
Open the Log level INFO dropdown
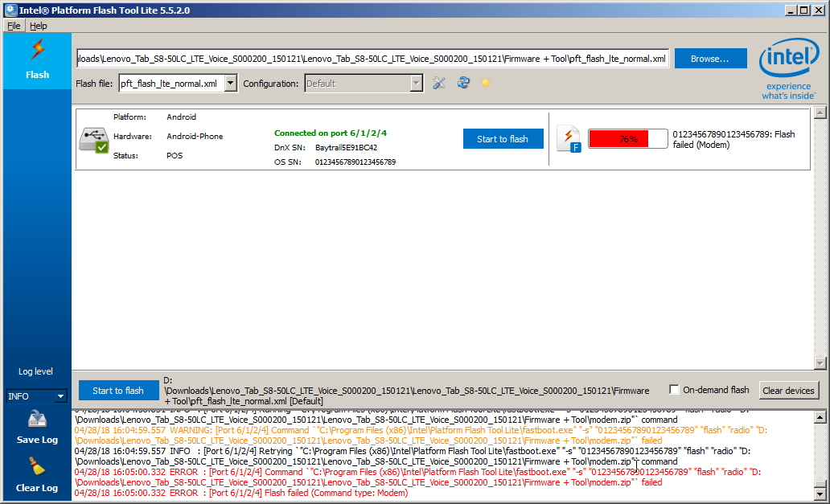[60, 396]
